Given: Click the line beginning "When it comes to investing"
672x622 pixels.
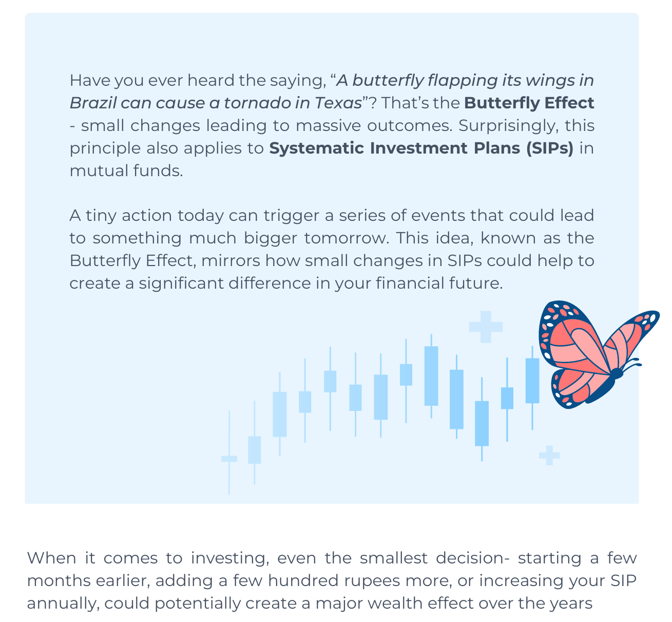Looking at the screenshot, I should pyautogui.click(x=331, y=557).
